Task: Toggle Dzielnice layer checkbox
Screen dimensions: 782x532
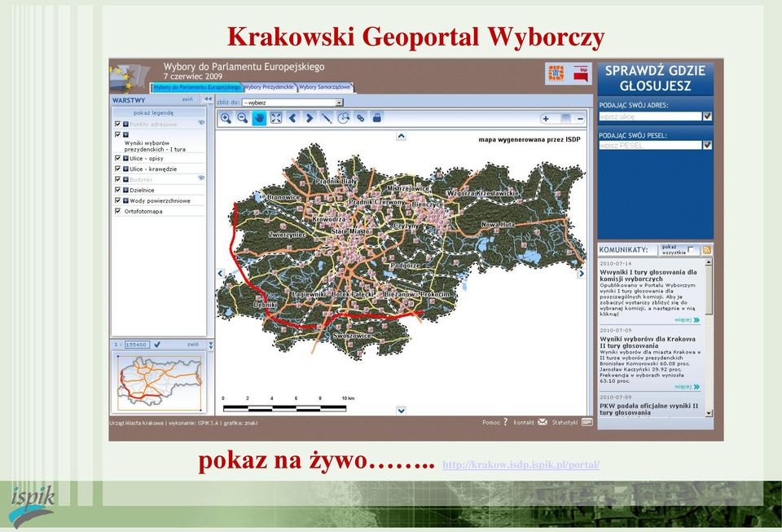Action: point(117,190)
